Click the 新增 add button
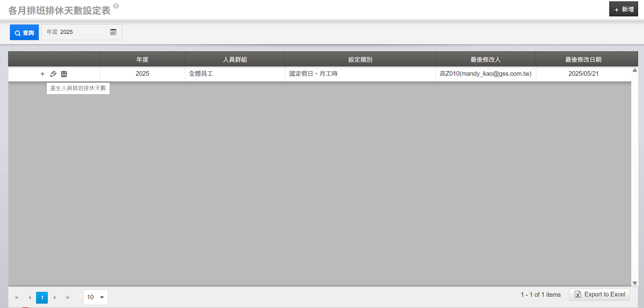 tap(623, 9)
